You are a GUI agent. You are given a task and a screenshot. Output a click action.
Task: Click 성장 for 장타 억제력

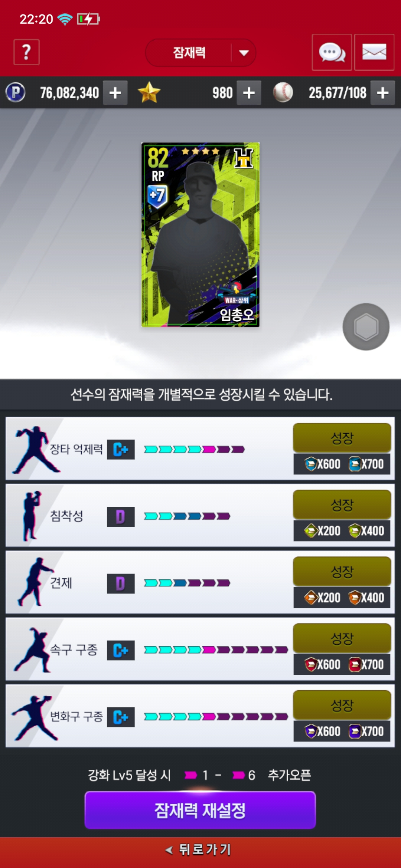(342, 438)
